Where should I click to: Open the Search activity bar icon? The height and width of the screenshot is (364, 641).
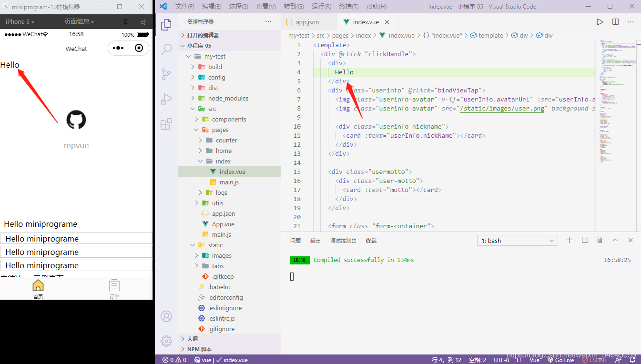pos(166,49)
